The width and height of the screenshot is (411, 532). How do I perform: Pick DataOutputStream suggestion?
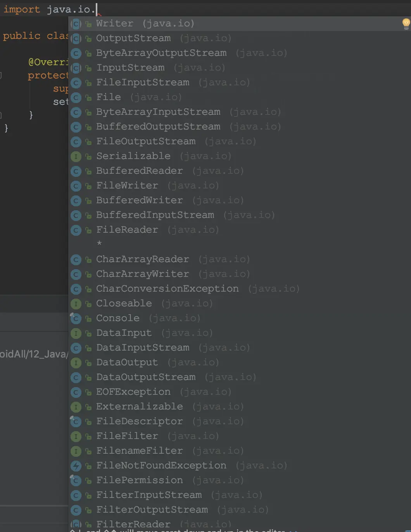[240, 377]
